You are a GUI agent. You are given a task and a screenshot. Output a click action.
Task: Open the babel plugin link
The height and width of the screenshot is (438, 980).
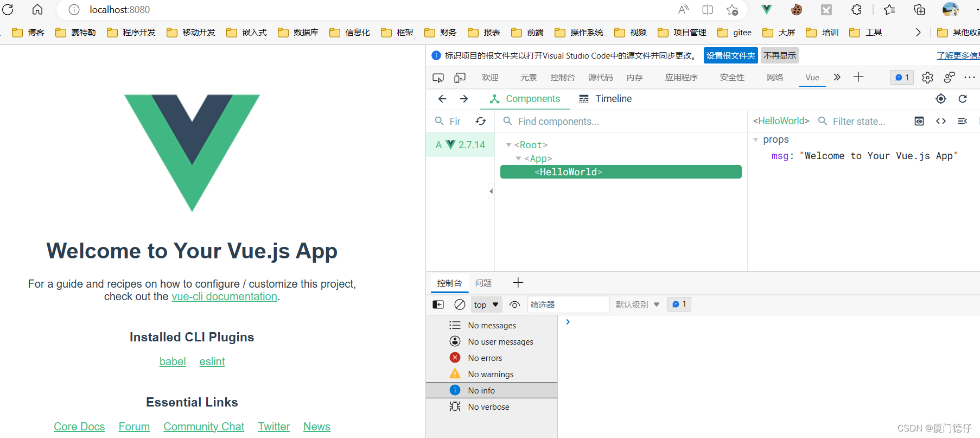173,361
